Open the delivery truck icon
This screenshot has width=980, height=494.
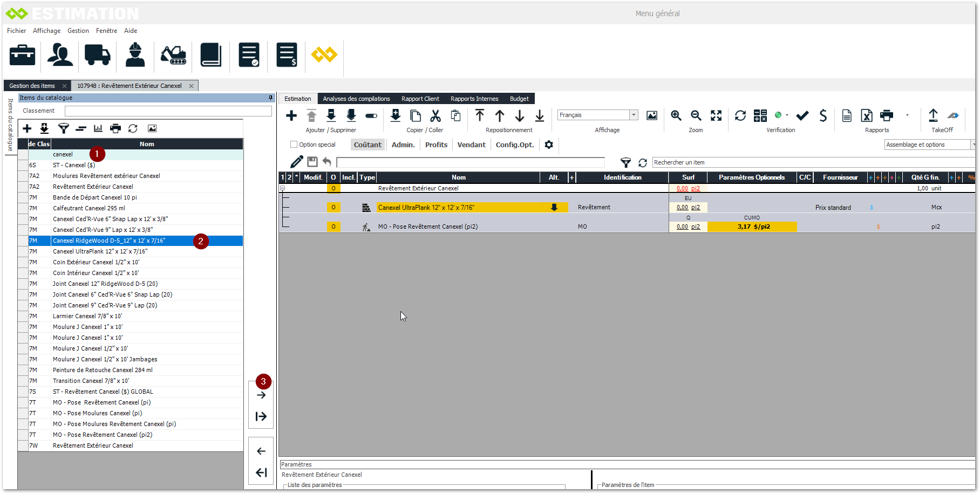(97, 55)
